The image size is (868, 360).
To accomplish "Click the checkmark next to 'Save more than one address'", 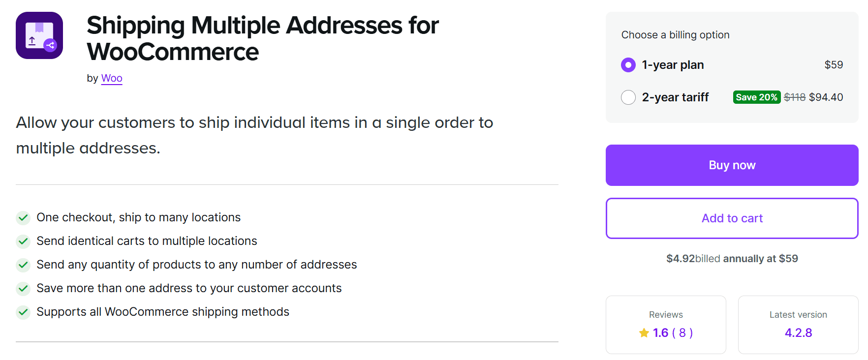I will coord(23,288).
